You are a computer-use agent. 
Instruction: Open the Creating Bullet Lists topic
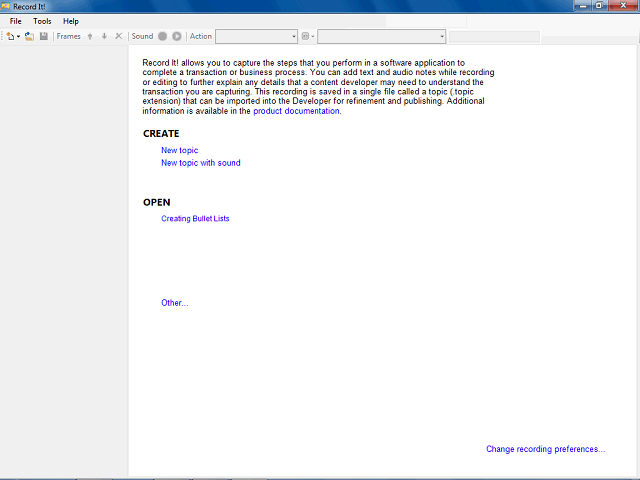tap(195, 218)
